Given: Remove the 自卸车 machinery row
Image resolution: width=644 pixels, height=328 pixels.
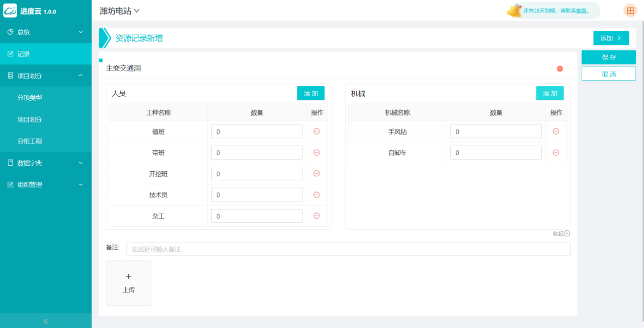Looking at the screenshot, I should pyautogui.click(x=555, y=152).
